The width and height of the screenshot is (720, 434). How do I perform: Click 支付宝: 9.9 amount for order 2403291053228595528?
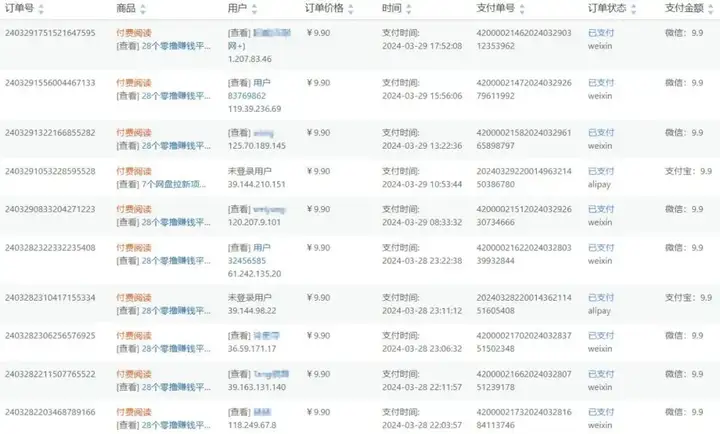tap(688, 171)
